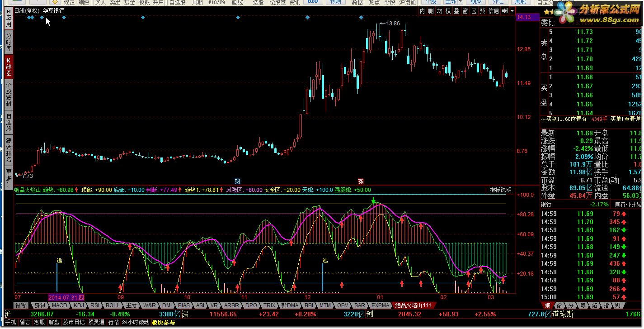Image resolution: width=644 pixels, height=329 pixels.
Task: Switch to the W&R indicator tab
Action: point(150,305)
